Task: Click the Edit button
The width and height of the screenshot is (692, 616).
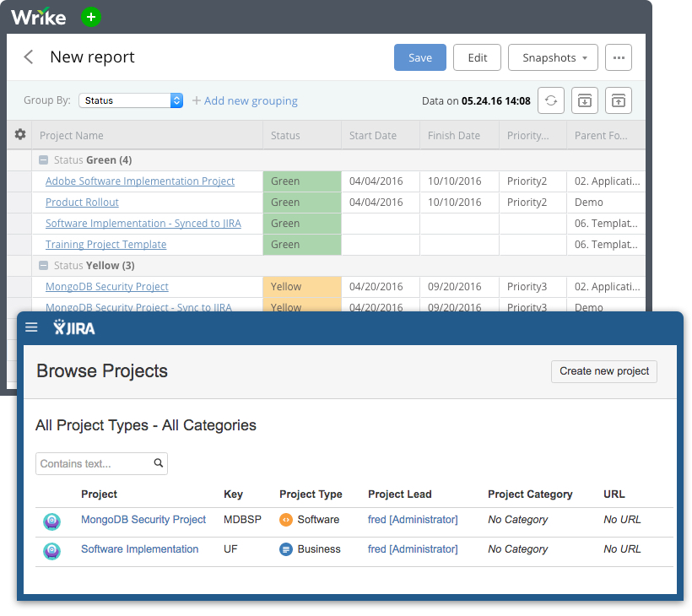Action: [x=477, y=57]
